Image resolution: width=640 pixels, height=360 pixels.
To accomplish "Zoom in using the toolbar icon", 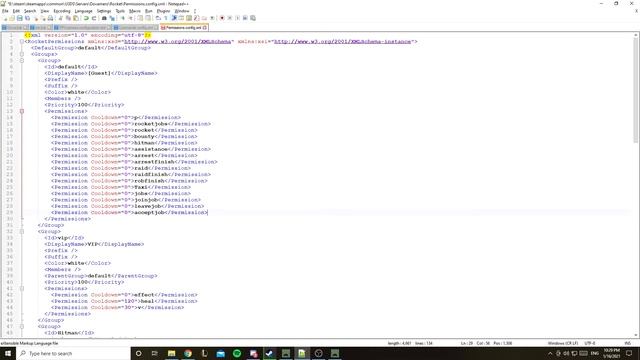I will (123, 18).
